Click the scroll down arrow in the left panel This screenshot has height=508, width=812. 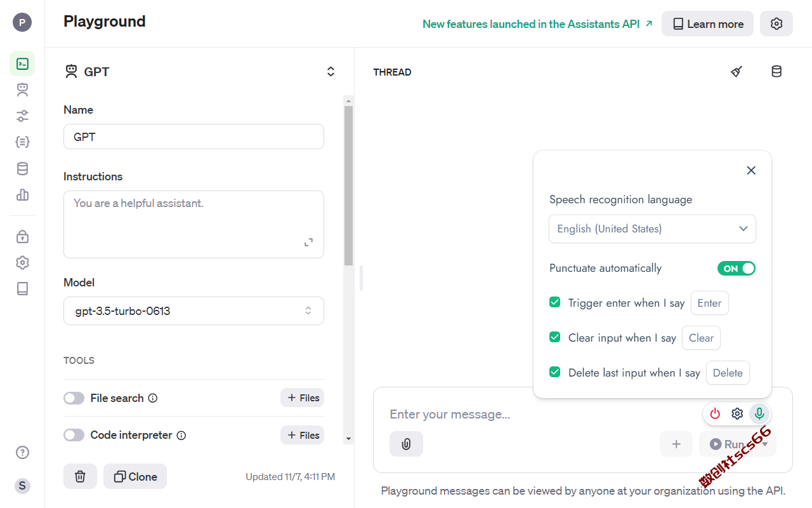click(x=348, y=439)
